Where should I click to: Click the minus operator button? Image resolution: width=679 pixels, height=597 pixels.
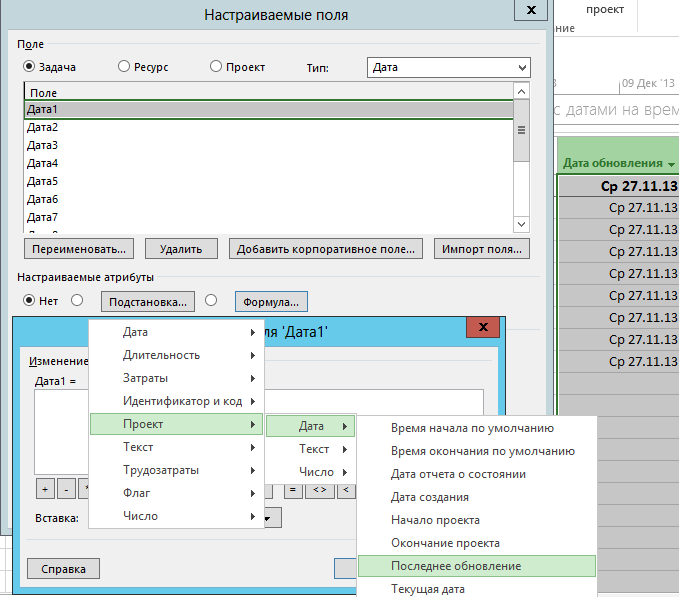tap(66, 489)
